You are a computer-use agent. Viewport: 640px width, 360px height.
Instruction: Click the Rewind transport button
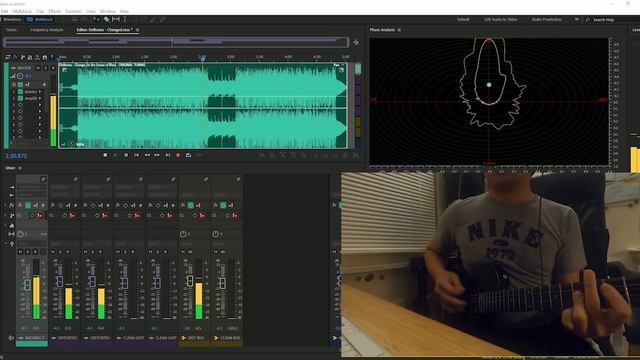tap(147, 155)
